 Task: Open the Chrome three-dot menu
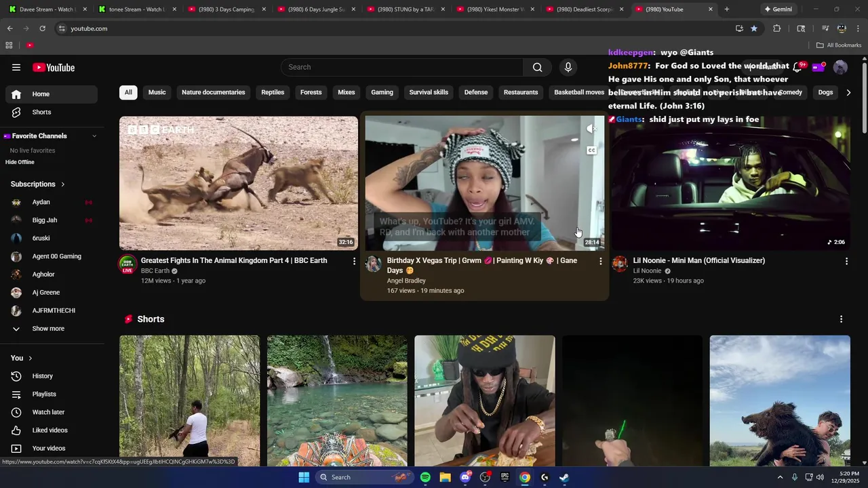[x=859, y=28]
